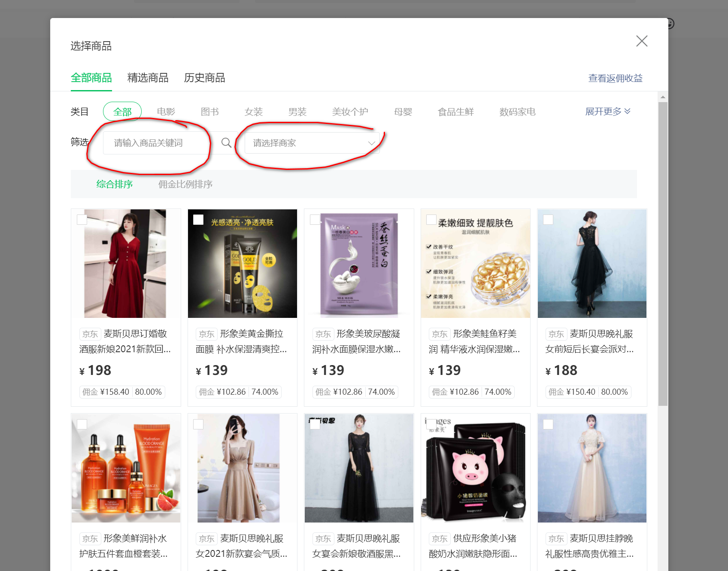Tick the 形象美鲑鱼籽美润 checkbox
Viewport: 728px width, 571px height.
pos(431,220)
